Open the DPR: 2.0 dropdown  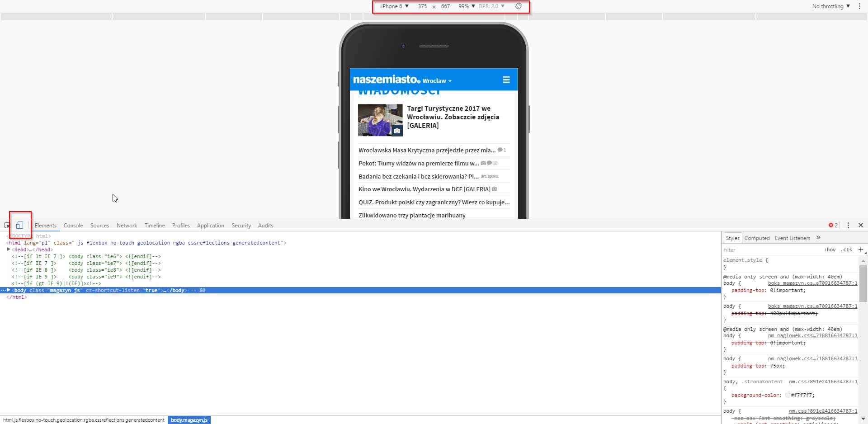(491, 6)
